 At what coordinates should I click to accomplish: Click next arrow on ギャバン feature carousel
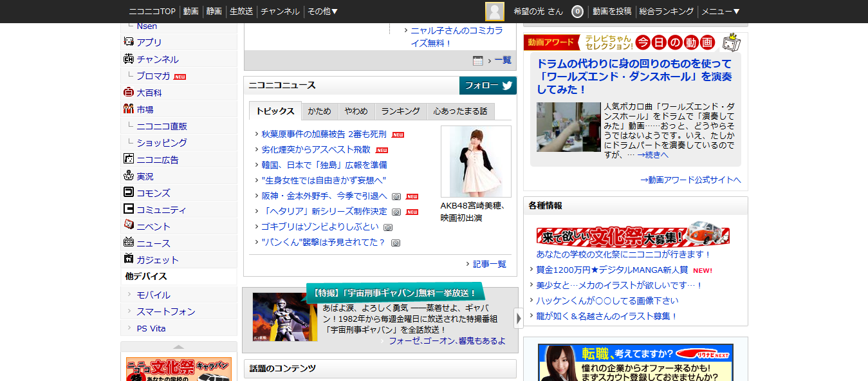tap(519, 317)
